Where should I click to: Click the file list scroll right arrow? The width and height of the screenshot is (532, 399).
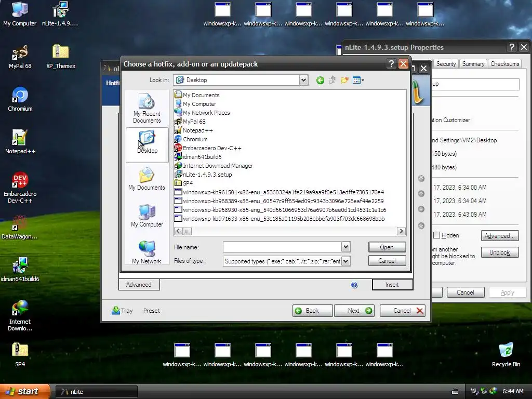point(401,231)
